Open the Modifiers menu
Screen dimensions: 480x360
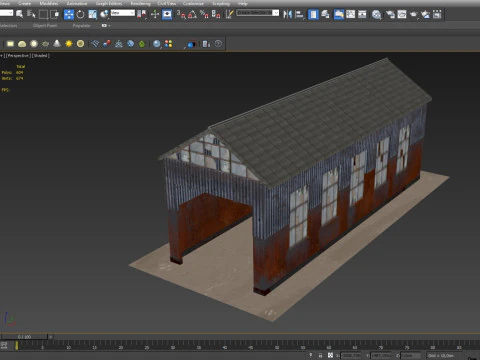(49, 3)
